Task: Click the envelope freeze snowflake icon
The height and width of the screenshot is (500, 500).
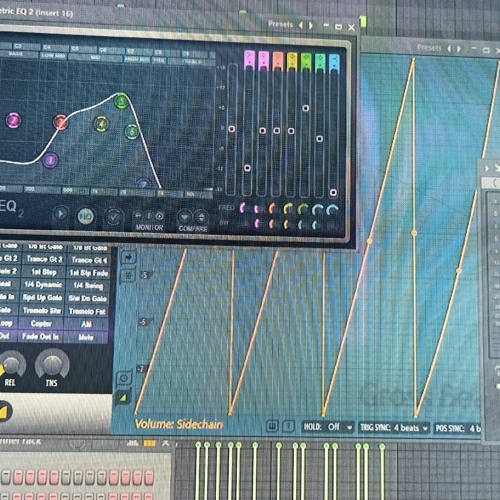Action: tap(128, 276)
